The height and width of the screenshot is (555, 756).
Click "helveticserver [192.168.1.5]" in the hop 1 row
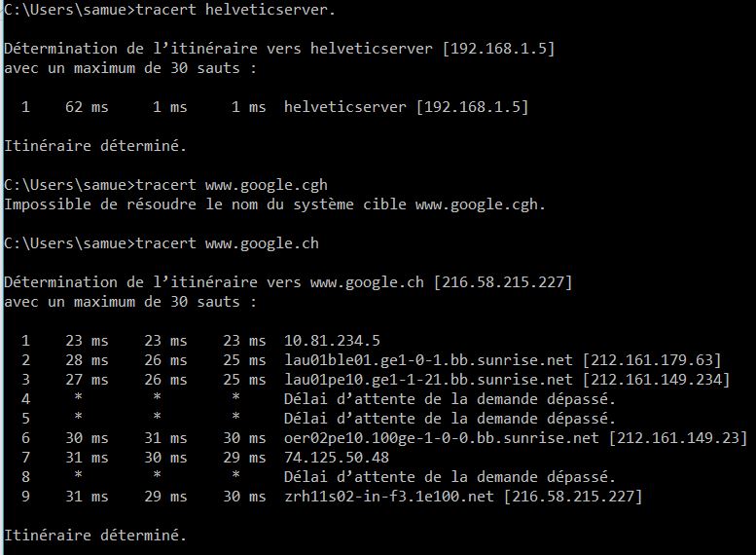406,107
